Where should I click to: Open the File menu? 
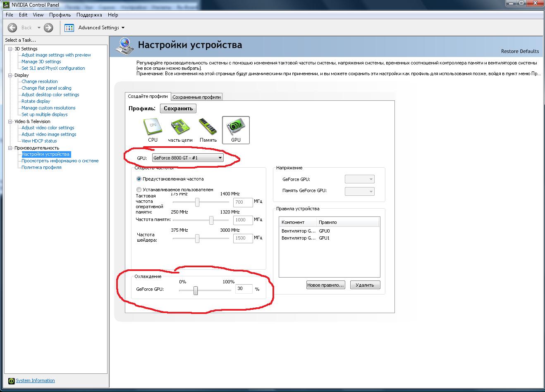click(10, 15)
